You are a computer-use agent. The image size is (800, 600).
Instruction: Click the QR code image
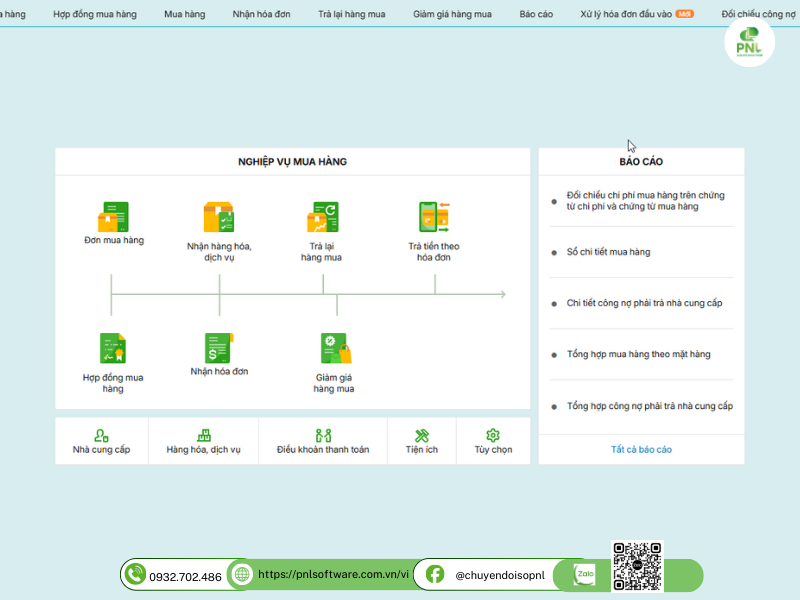click(x=637, y=566)
